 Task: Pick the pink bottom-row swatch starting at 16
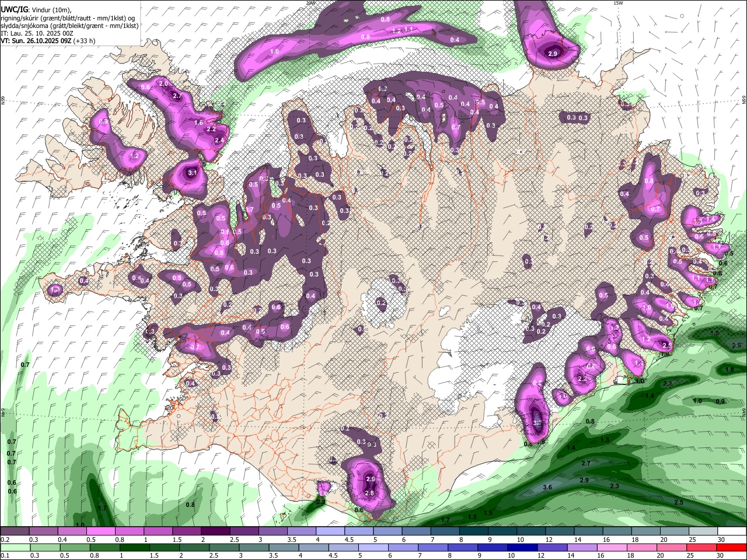tap(612, 547)
